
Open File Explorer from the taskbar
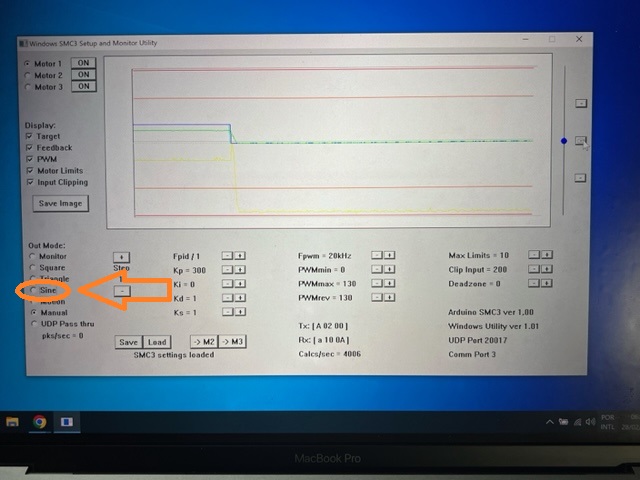pyautogui.click(x=12, y=422)
